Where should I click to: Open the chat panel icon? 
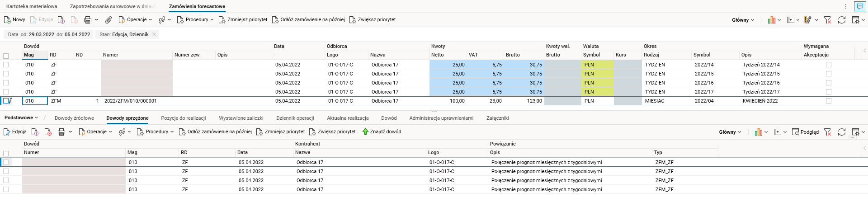tap(859, 6)
